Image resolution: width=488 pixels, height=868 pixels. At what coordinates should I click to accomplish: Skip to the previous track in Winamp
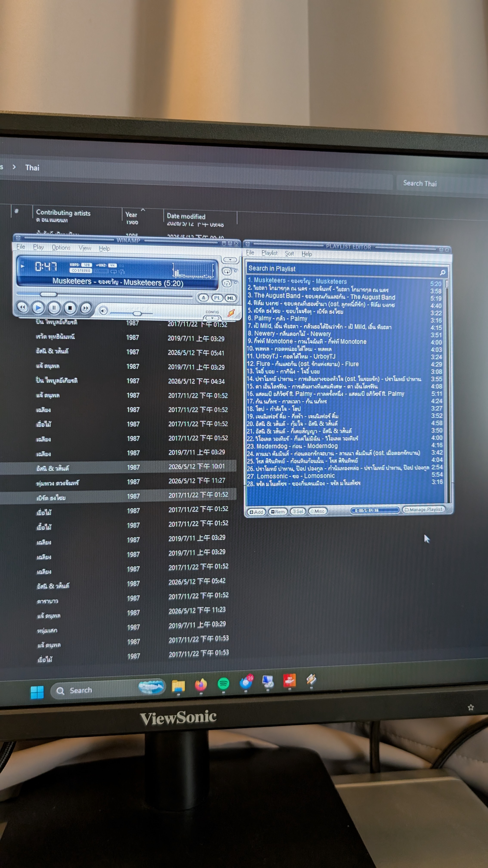pos(23,307)
